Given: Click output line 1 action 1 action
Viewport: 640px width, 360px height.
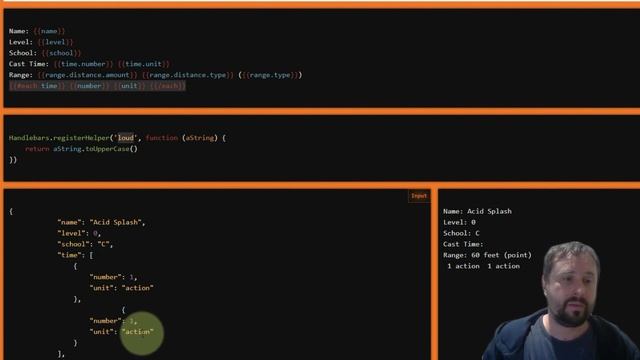Looking at the screenshot, I should pos(483,266).
